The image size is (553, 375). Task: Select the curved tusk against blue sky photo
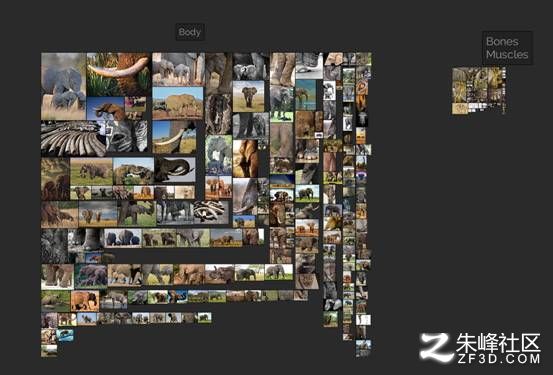coord(174,137)
